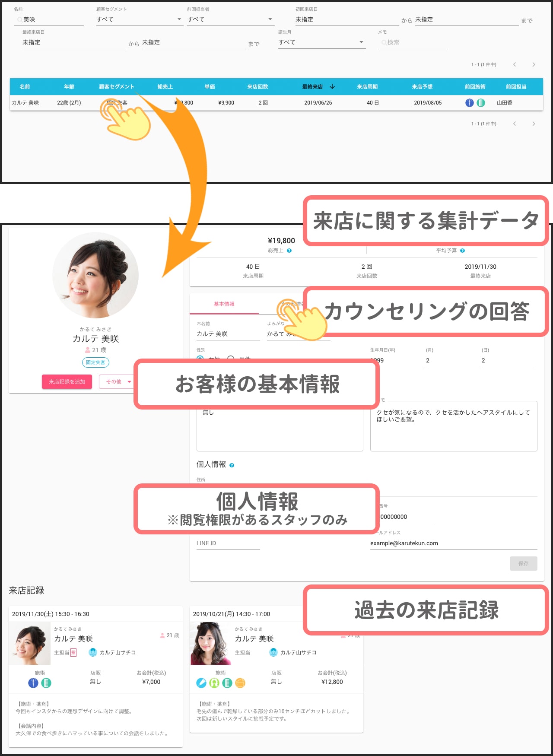Click the help icon beside 個人情報 heading

coord(232,465)
